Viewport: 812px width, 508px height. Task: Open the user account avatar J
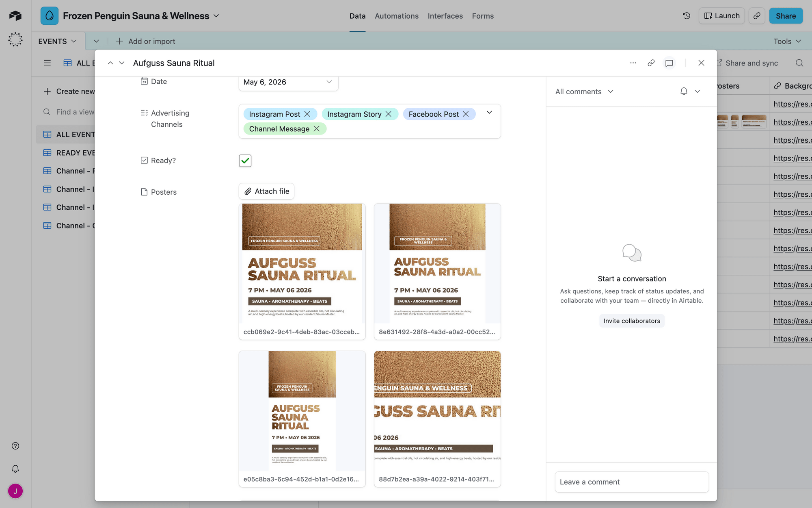pos(15,491)
